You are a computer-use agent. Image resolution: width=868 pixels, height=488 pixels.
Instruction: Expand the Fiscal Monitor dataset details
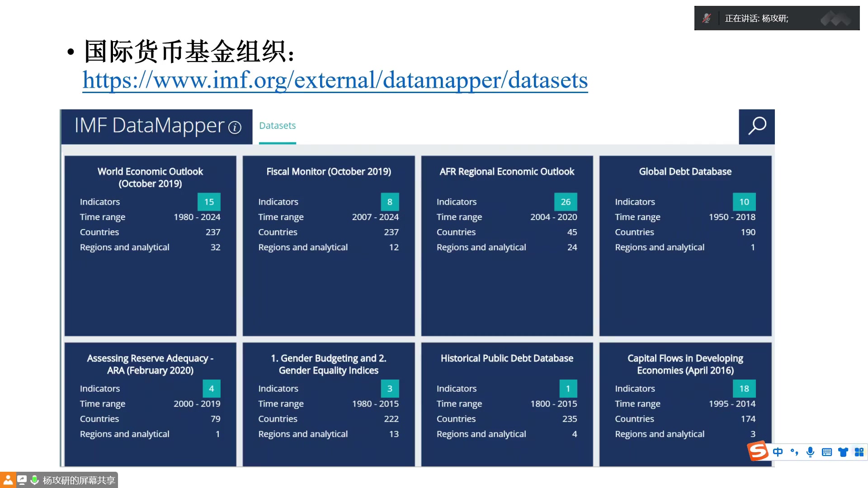click(x=329, y=247)
